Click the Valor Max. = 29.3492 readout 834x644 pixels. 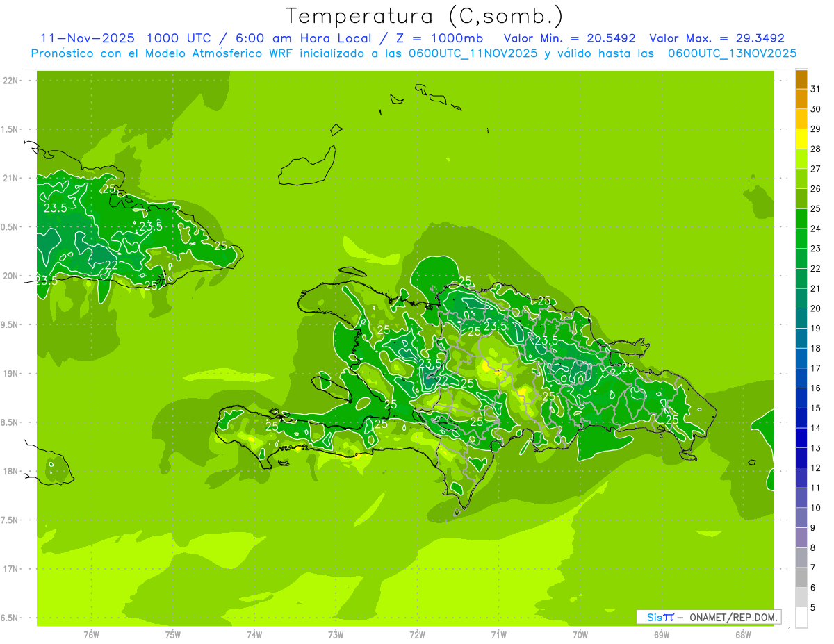pyautogui.click(x=717, y=38)
